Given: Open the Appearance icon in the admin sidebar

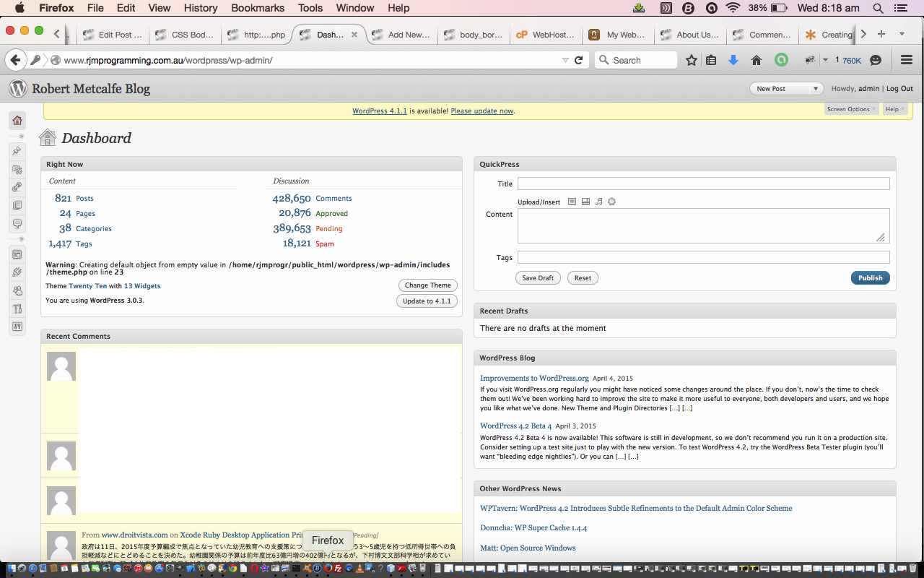Looking at the screenshot, I should [17, 254].
